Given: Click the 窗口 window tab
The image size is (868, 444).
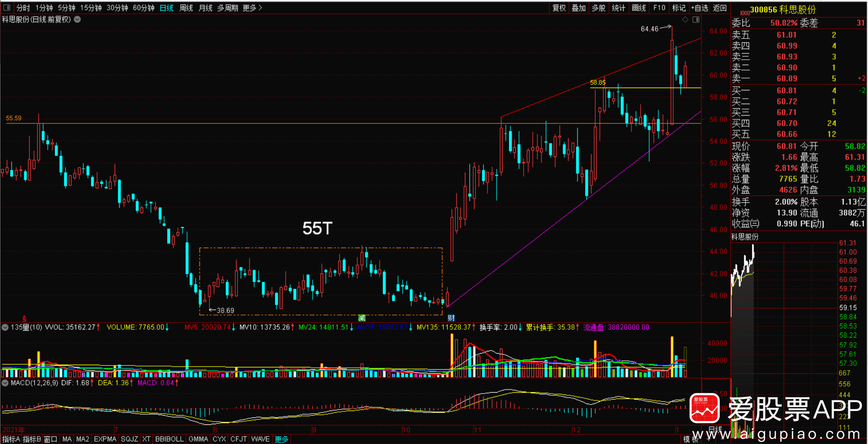Looking at the screenshot, I should [x=50, y=439].
